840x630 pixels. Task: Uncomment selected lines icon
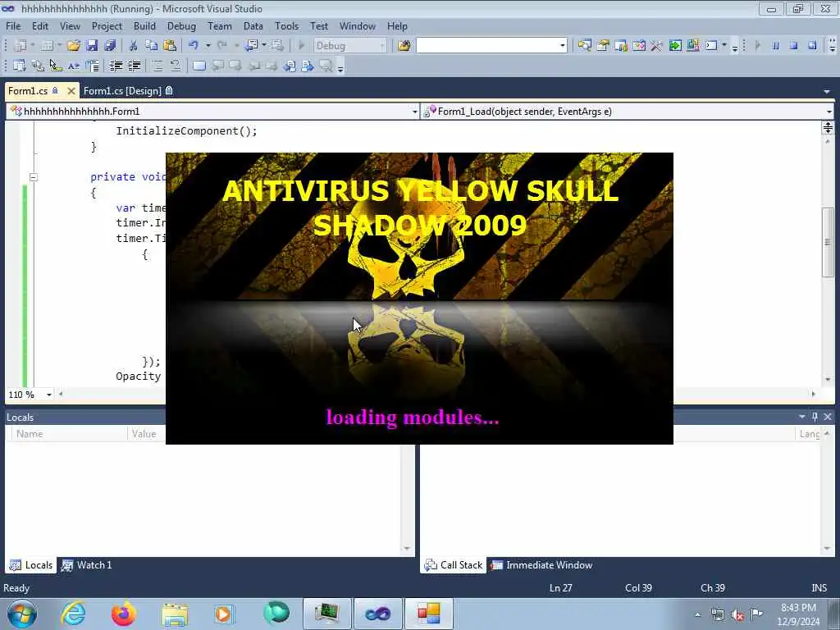176,66
